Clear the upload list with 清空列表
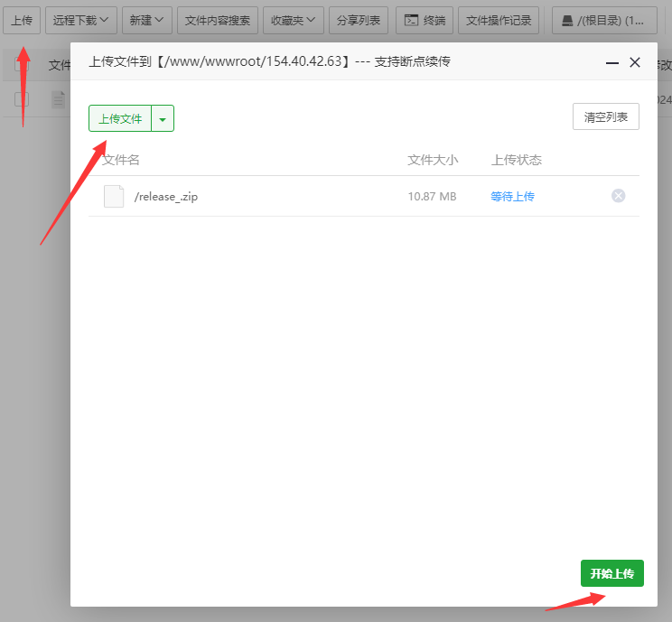The width and height of the screenshot is (672, 622). 605,116
